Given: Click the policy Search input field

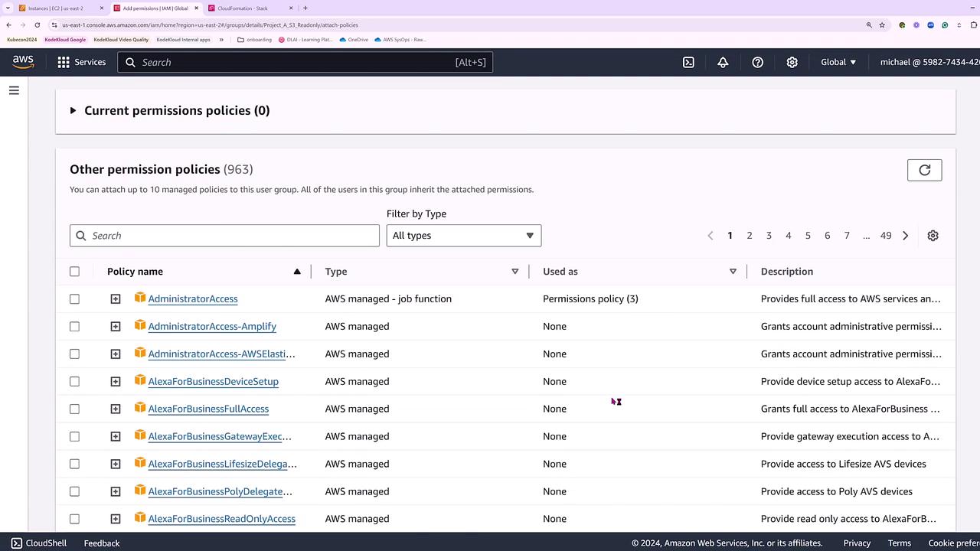Looking at the screenshot, I should point(224,236).
